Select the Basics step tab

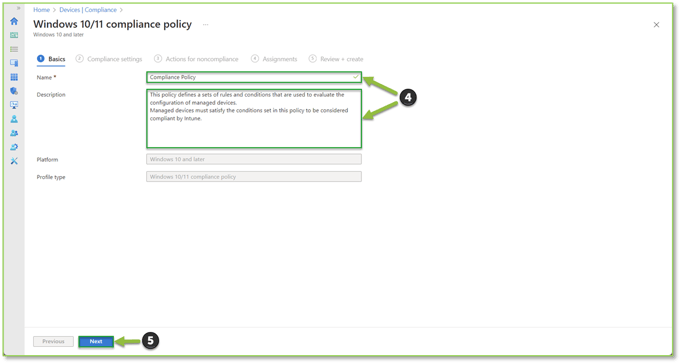coord(51,59)
